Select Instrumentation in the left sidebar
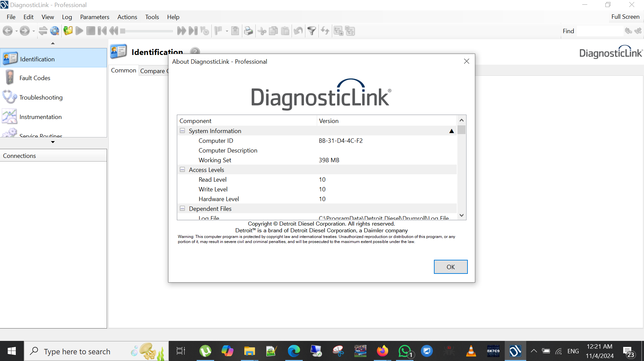 click(x=41, y=117)
